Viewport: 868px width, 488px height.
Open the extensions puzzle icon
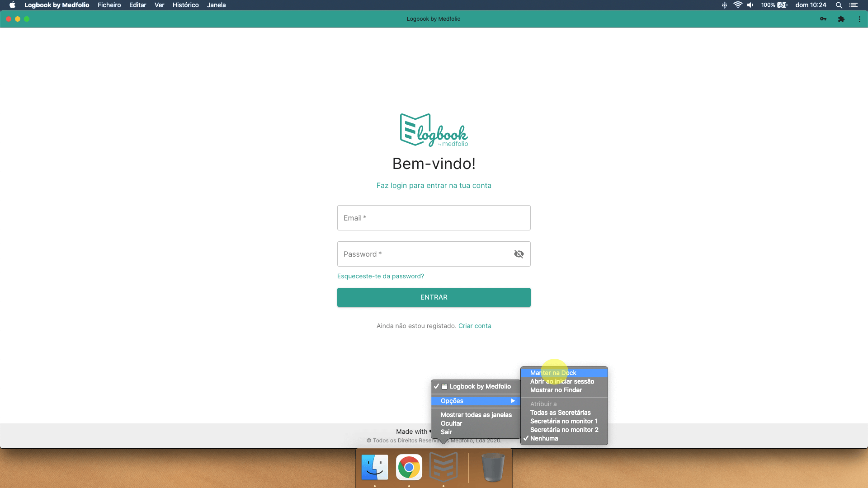841,19
